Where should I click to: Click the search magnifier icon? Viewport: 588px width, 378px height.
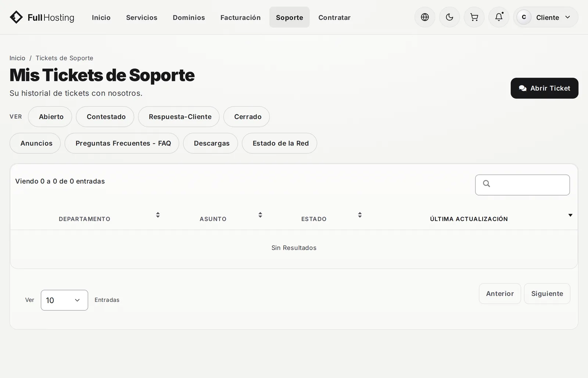[x=487, y=183]
